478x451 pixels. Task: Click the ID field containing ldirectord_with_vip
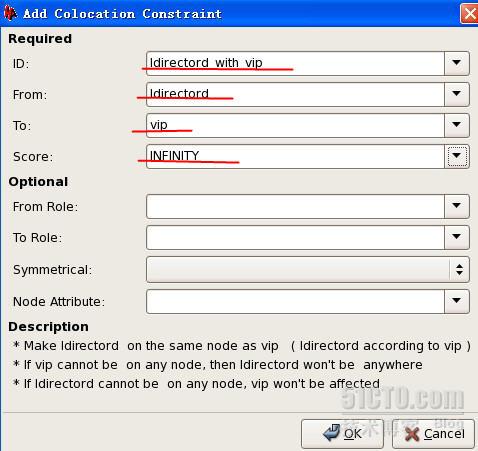295,63
